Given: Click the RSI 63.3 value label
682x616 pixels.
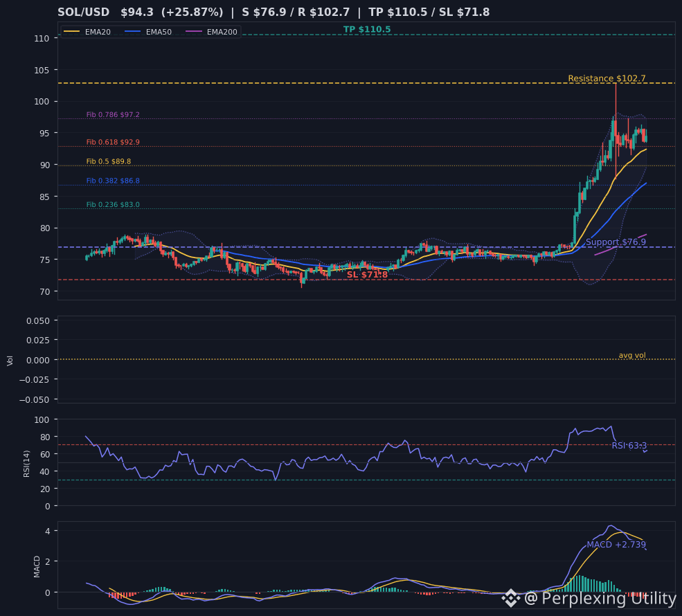Looking at the screenshot, I should click(629, 446).
